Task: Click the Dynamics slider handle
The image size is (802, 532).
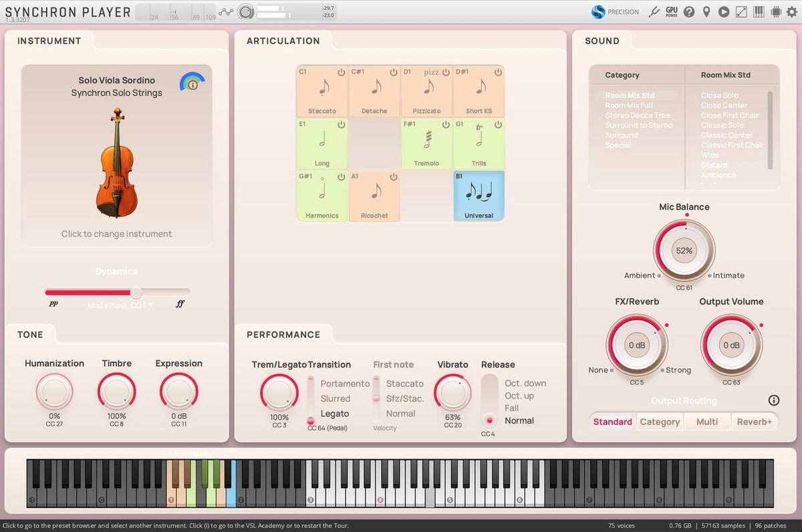Action: tap(136, 292)
